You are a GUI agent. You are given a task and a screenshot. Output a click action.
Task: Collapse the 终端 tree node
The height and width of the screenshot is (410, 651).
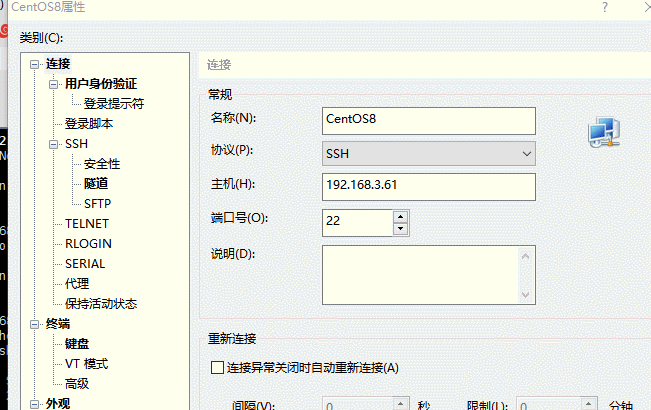coord(34,325)
